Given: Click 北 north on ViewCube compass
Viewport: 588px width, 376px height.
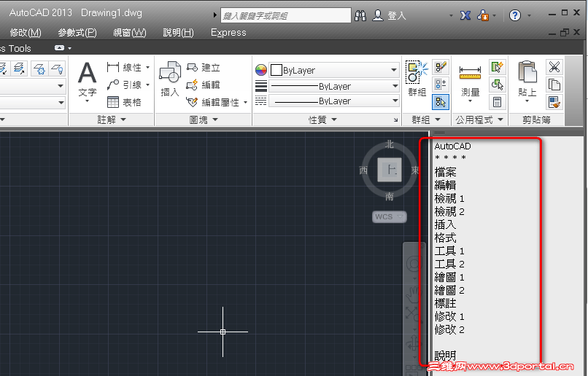Looking at the screenshot, I should point(390,144).
